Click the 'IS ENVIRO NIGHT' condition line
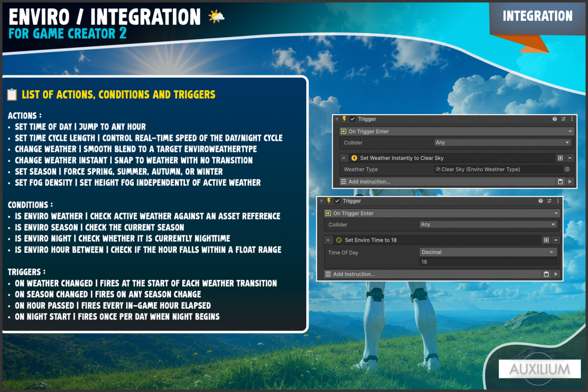The width and height of the screenshot is (588, 392). 119,238
